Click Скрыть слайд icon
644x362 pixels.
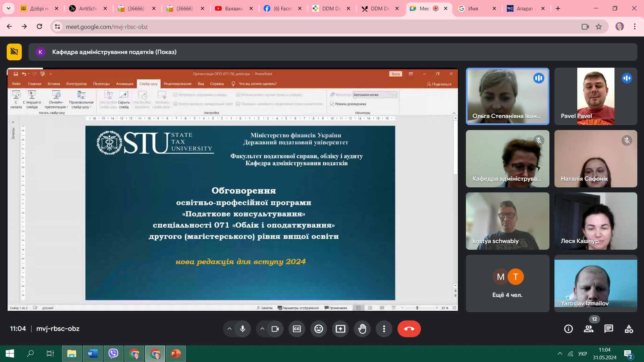coord(124,100)
